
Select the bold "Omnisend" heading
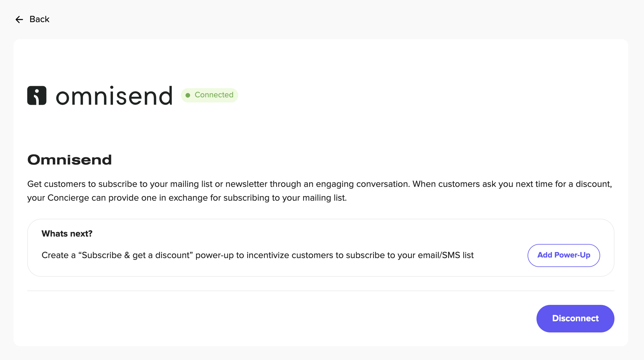tap(69, 160)
